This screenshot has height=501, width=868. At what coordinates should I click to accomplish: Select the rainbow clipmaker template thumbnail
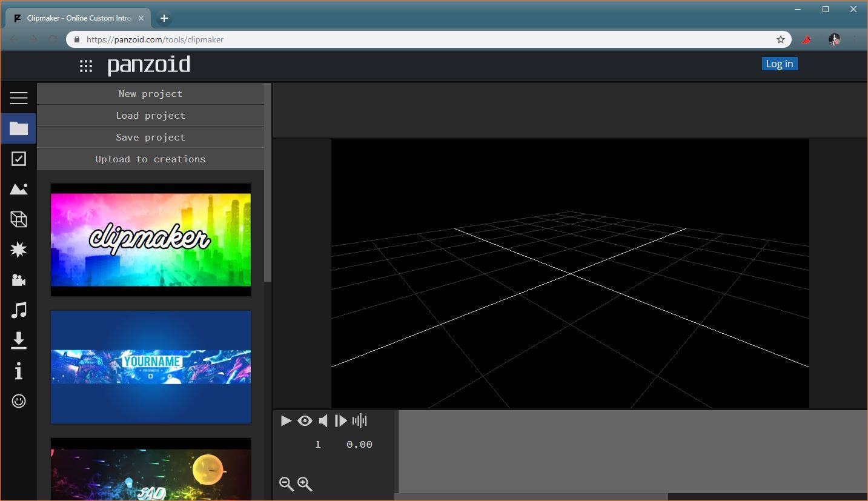(151, 240)
